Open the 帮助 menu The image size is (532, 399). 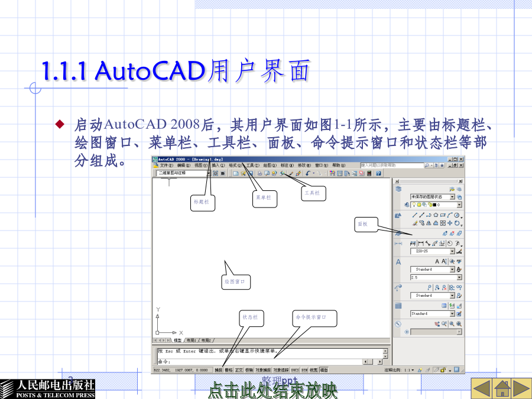[339, 166]
